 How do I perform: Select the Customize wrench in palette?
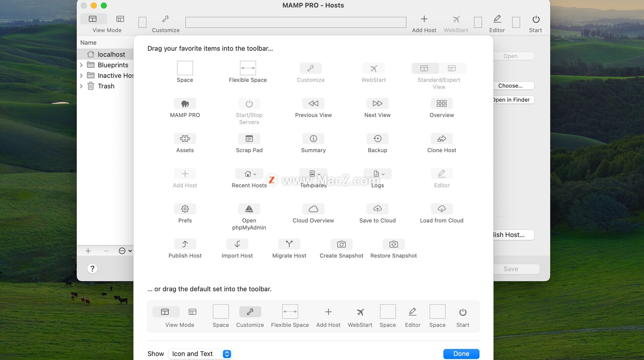(311, 69)
